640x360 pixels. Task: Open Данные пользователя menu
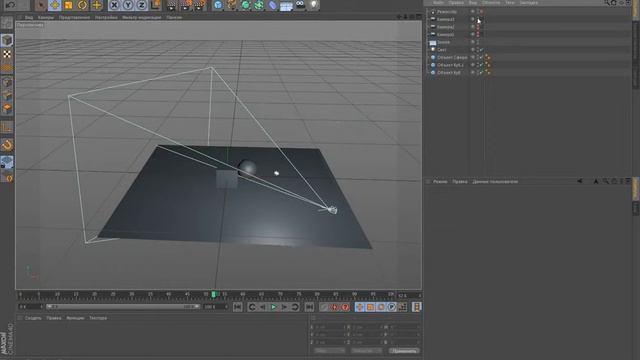click(495, 182)
